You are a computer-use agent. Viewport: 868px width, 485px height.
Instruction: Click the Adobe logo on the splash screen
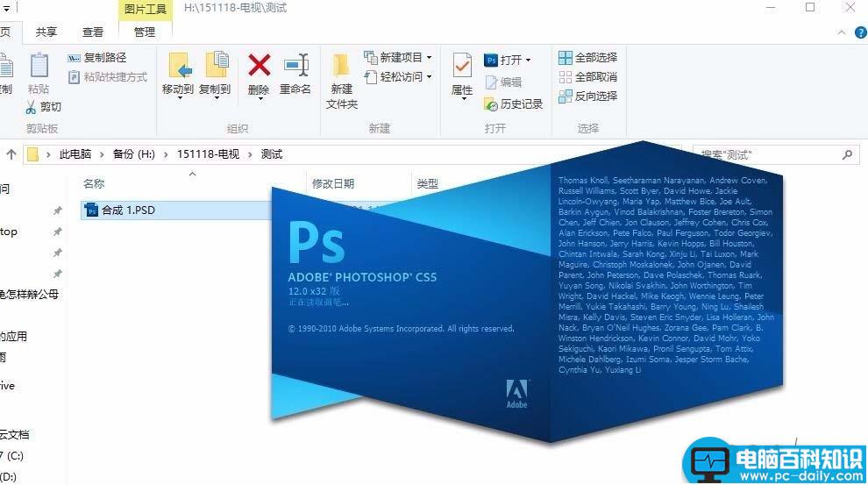click(517, 394)
